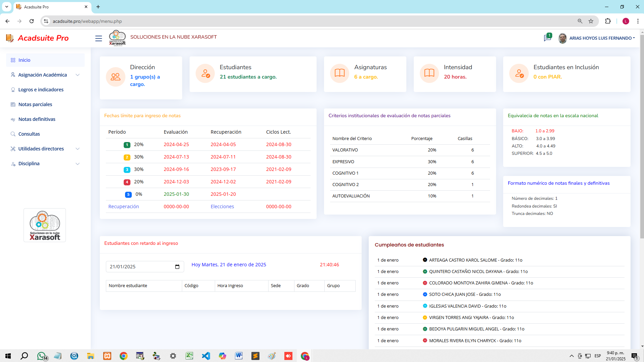Click the Recuperación link

123,207
